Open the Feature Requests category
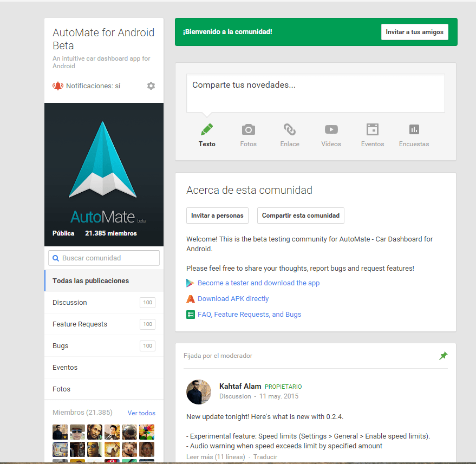This screenshot has height=464, width=476. tap(104, 324)
